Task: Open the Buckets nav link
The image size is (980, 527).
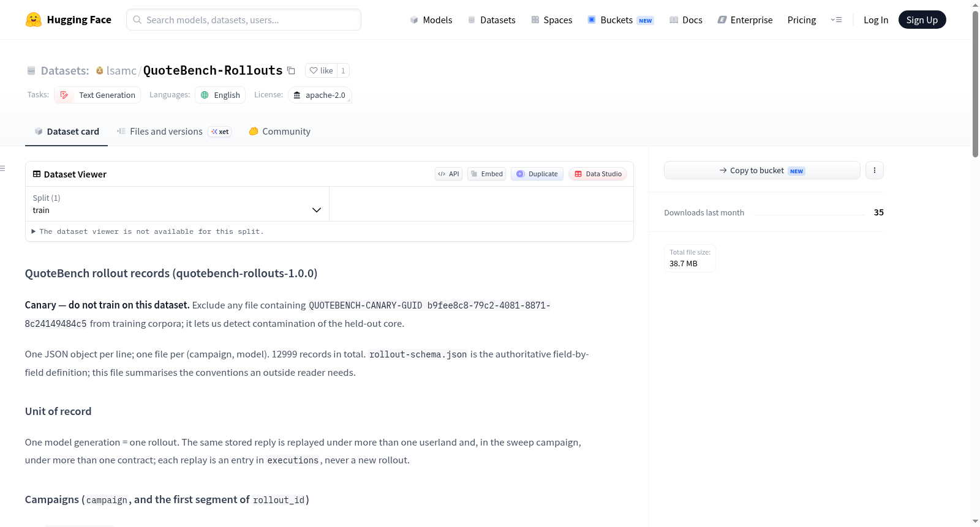Action: [x=620, y=20]
